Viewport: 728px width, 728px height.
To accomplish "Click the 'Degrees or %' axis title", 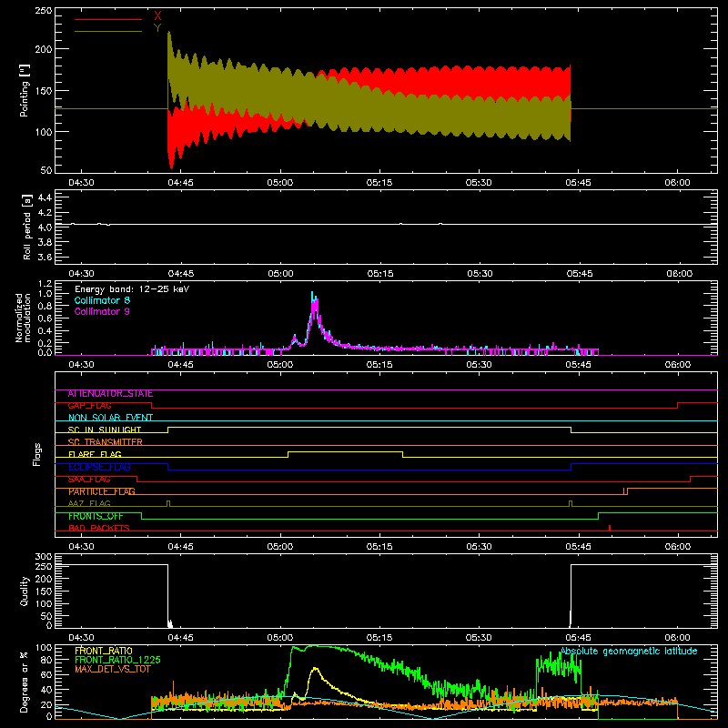I will click(x=25, y=682).
